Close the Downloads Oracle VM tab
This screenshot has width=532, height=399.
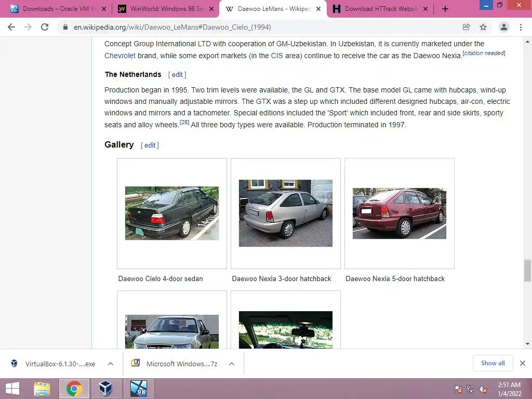(104, 9)
